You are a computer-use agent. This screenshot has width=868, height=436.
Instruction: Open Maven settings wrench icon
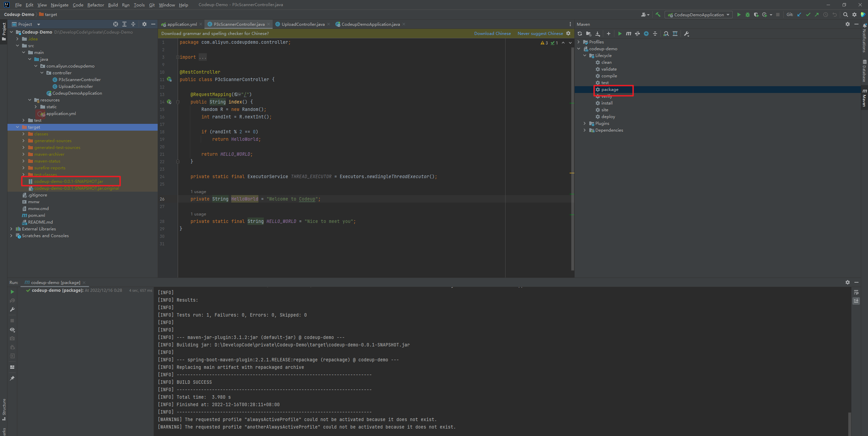pos(687,34)
